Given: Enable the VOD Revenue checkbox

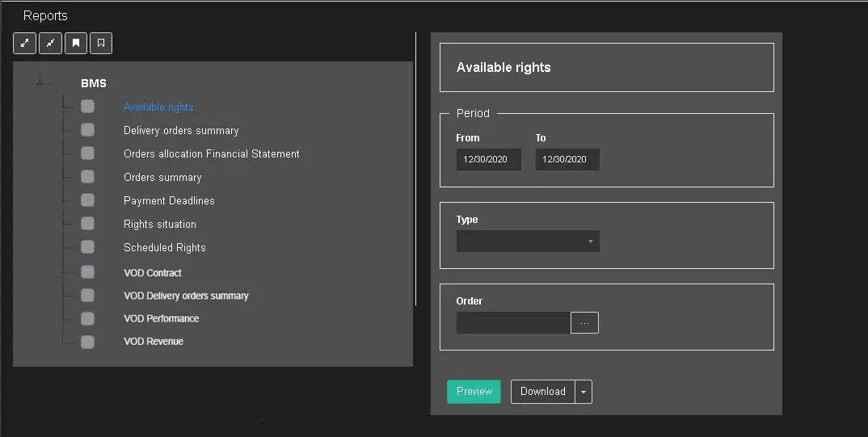Looking at the screenshot, I should click(x=87, y=342).
